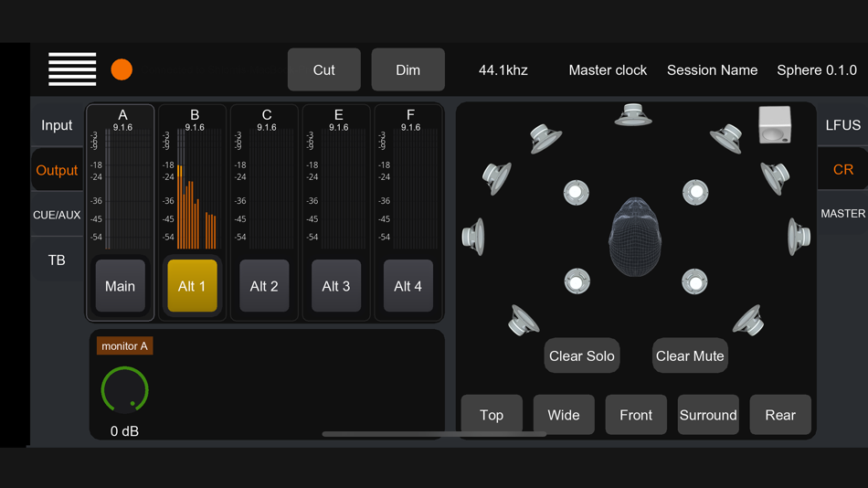This screenshot has height=488, width=868.
Task: Toggle the Dim button
Action: [408, 69]
